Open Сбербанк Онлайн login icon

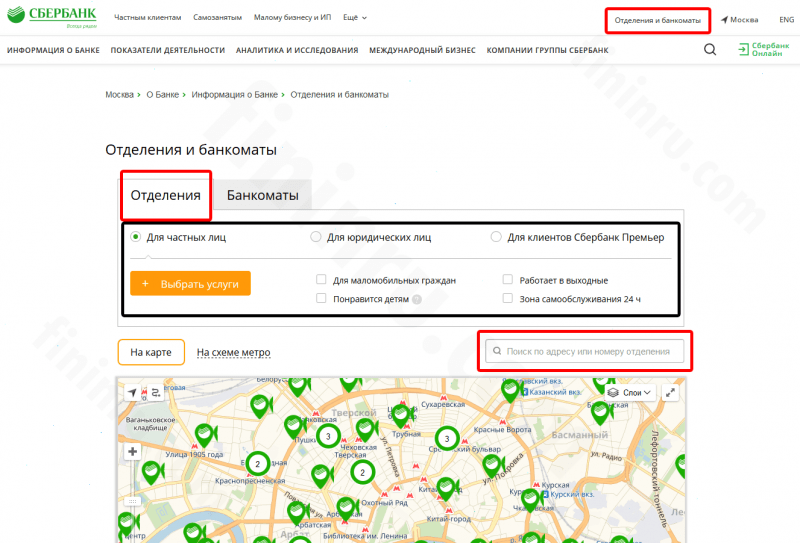click(x=743, y=50)
